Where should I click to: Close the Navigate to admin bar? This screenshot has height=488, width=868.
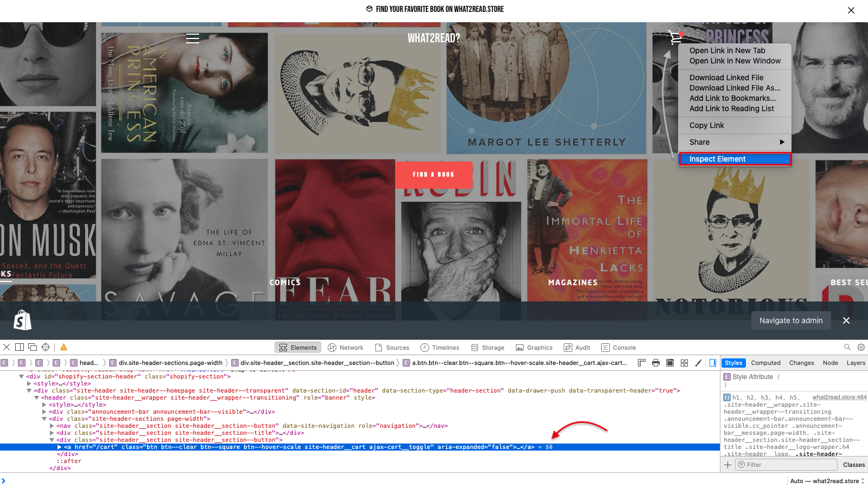(846, 320)
